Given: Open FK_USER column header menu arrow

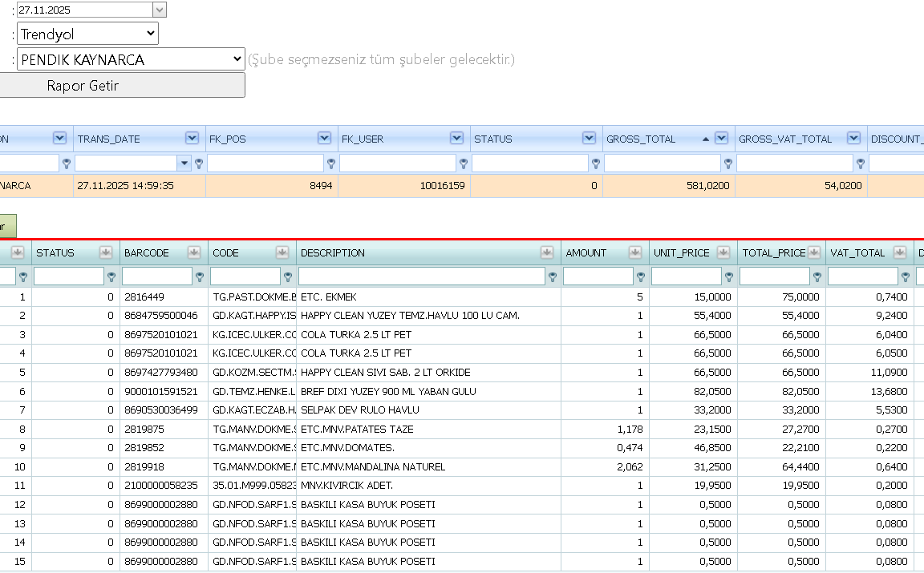Looking at the screenshot, I should 456,138.
